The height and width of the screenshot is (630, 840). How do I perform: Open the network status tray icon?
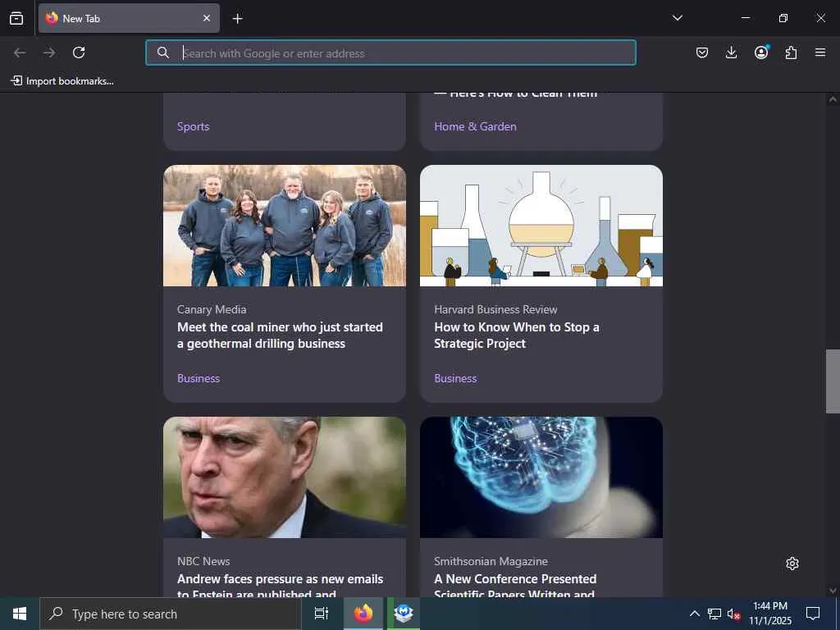(x=714, y=614)
